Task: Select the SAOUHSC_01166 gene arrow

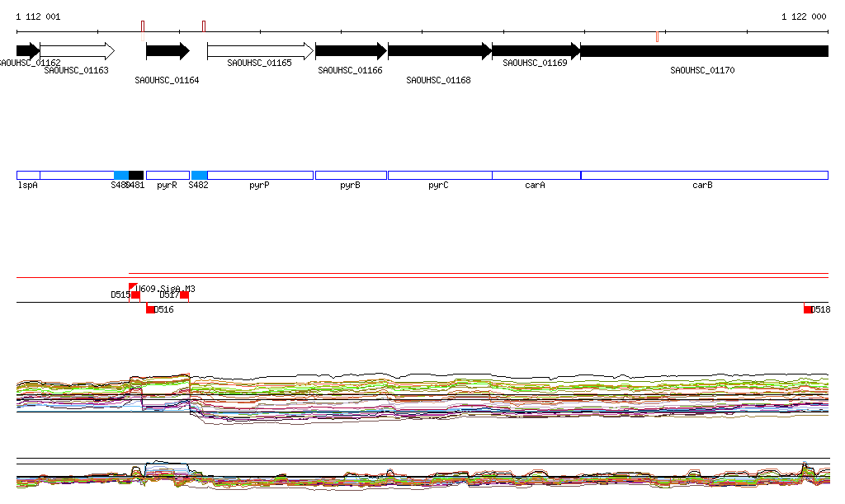Action: click(351, 51)
